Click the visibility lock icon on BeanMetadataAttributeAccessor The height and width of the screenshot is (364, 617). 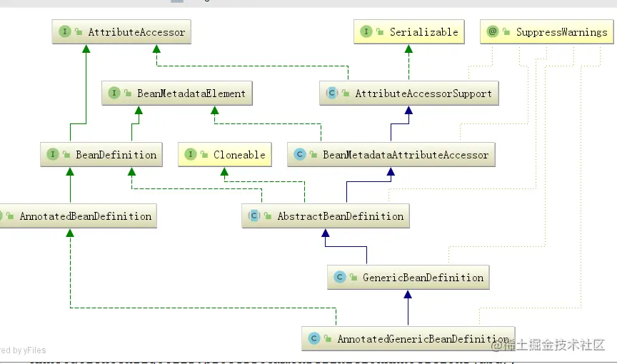click(313, 154)
